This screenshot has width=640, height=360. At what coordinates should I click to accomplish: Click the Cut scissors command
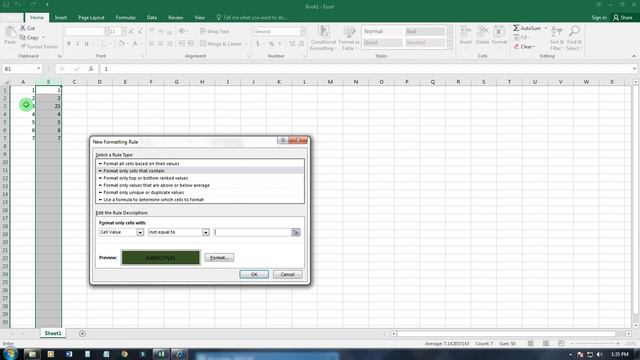pos(28,28)
